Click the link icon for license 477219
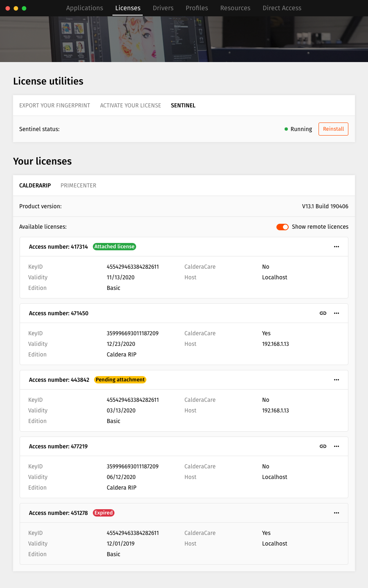The height and width of the screenshot is (588, 368). click(x=323, y=446)
